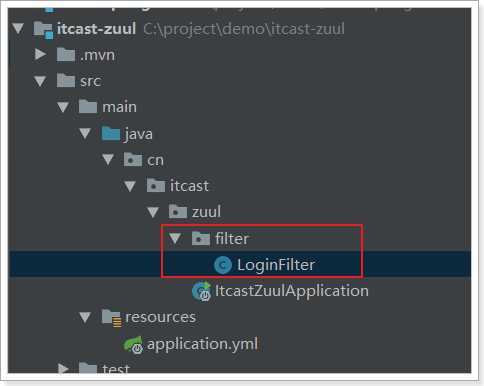Collapse the filter package arrow
Image resolution: width=484 pixels, height=386 pixels.
pos(175,238)
